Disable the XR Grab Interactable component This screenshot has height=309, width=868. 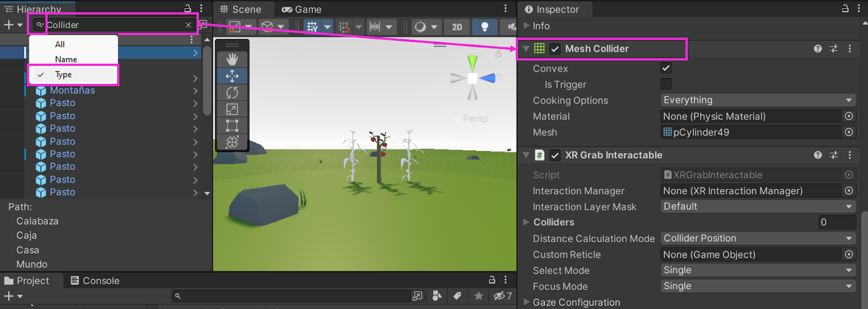coord(555,155)
